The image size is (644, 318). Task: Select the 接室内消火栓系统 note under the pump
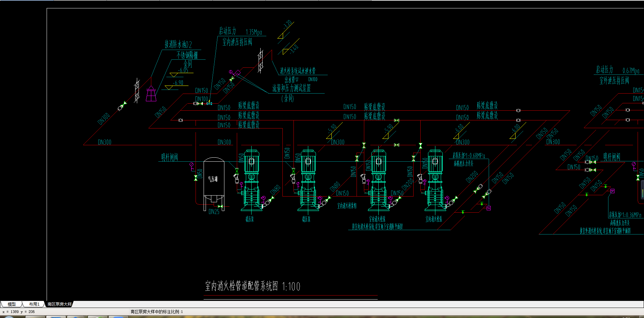[x=377, y=227]
